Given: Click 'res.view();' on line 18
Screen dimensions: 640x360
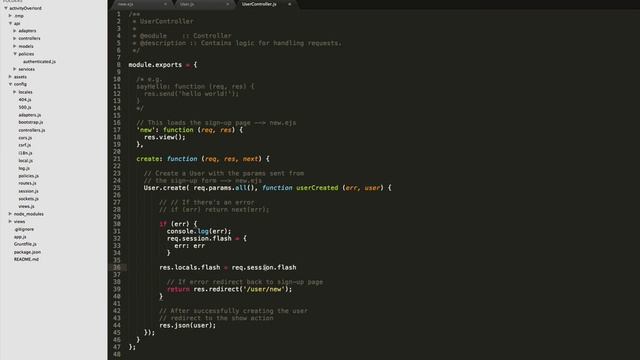Looking at the screenshot, I should (164, 137).
